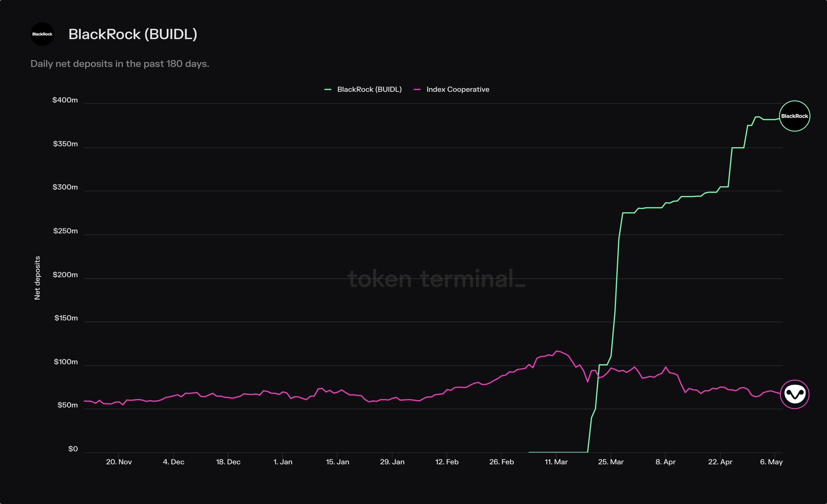Click the 25. Mar x-axis date label
Screen dimensions: 827x504
(x=611, y=462)
